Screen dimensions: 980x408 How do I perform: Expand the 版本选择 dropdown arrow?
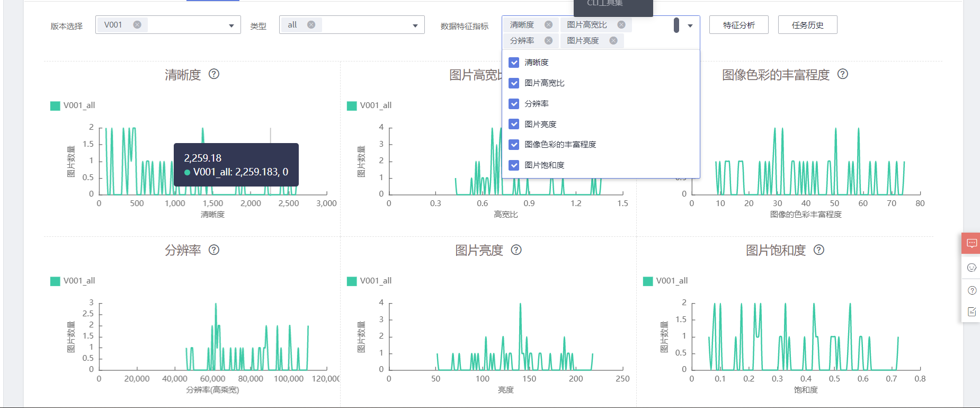231,25
